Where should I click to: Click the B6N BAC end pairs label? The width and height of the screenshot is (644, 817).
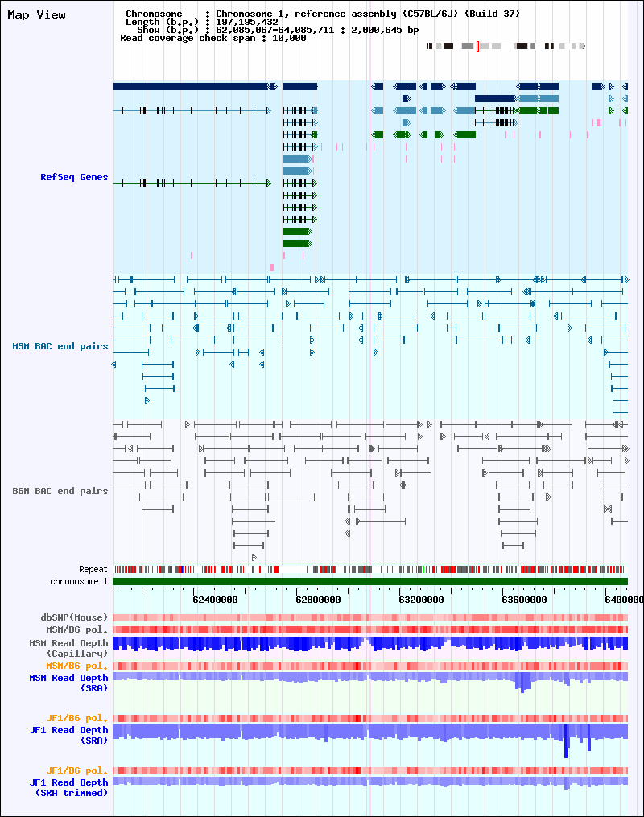click(x=60, y=491)
